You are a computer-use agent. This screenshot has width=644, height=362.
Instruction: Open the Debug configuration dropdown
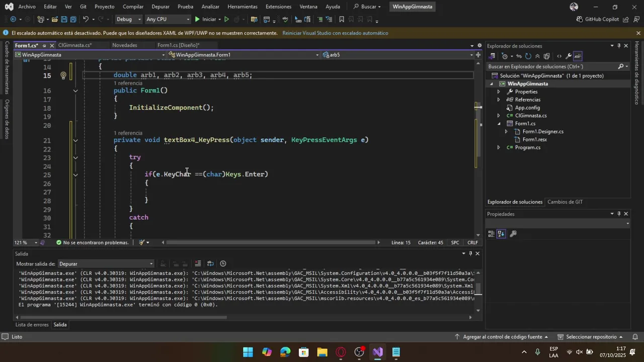click(129, 19)
